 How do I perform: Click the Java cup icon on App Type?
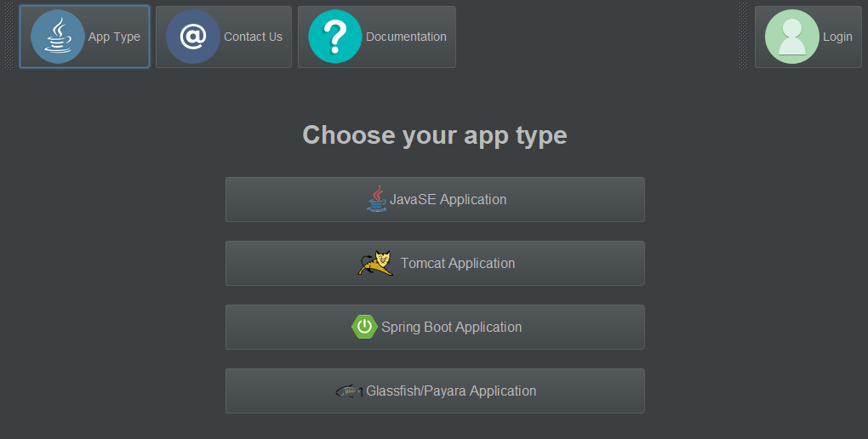pyautogui.click(x=58, y=37)
